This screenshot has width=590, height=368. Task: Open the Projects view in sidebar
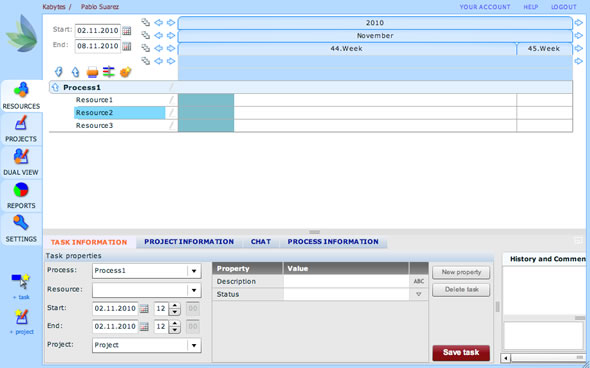[21, 129]
